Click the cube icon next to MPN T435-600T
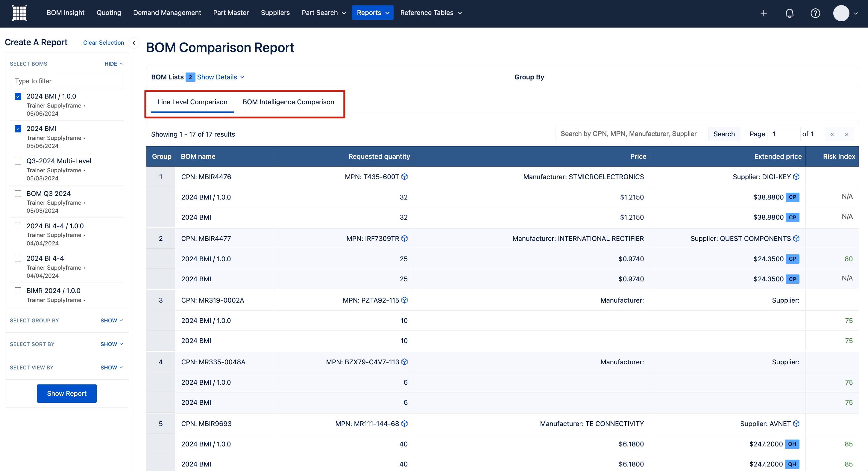This screenshot has height=471, width=868. (x=405, y=177)
